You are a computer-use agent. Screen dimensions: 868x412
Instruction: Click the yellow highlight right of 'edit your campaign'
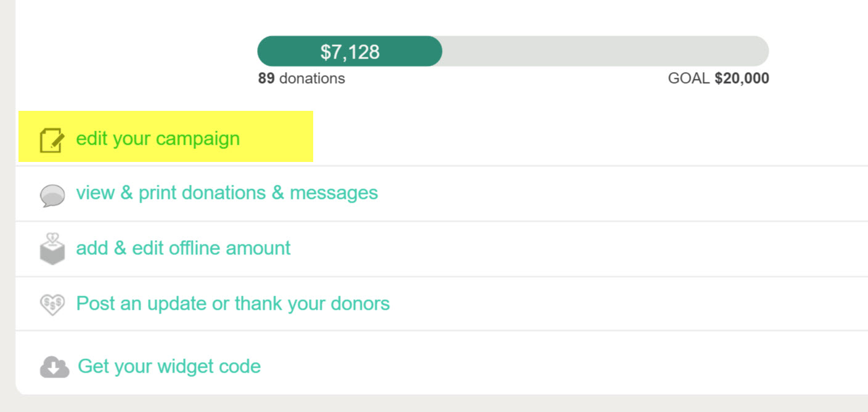[276, 137]
